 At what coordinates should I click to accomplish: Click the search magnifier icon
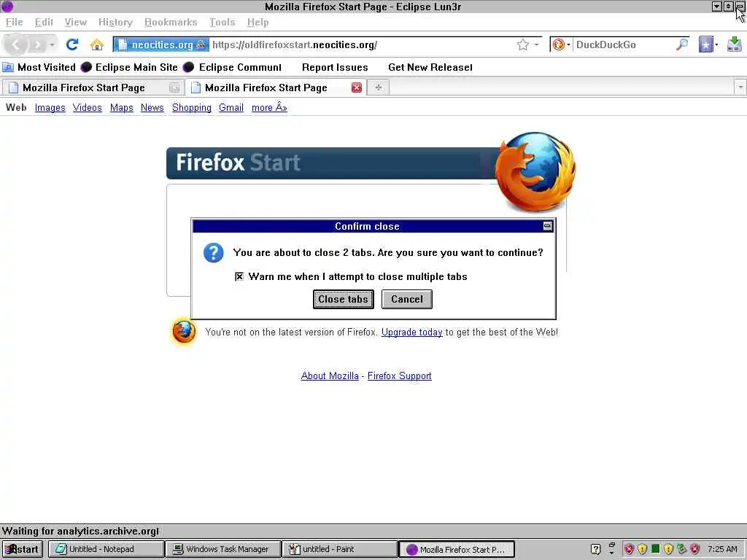pyautogui.click(x=682, y=44)
